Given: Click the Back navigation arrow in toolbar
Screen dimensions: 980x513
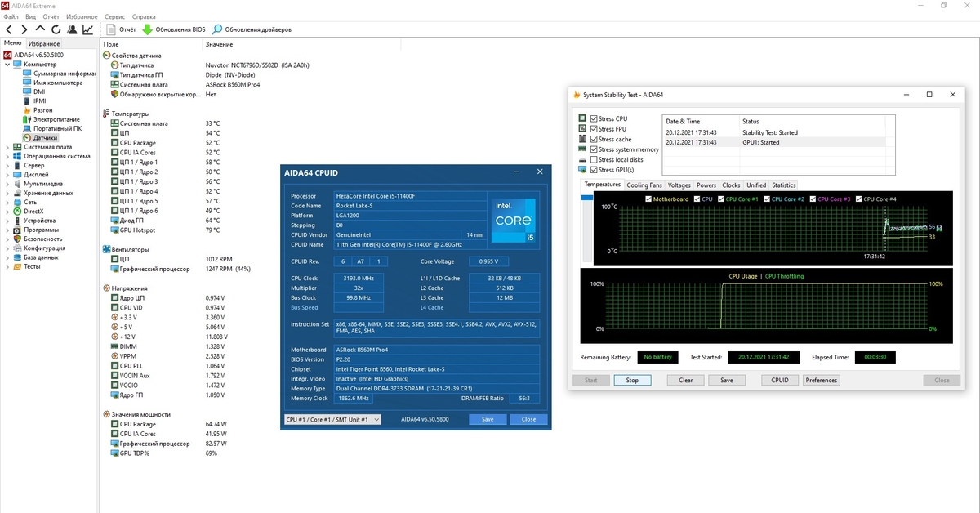Looking at the screenshot, I should 9,29.
